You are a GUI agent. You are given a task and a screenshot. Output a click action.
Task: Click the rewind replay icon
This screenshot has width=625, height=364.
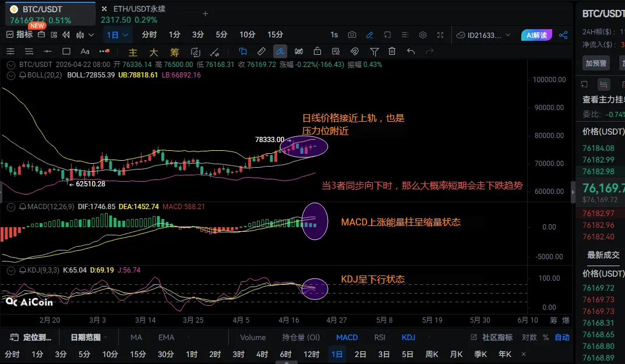(66, 35)
